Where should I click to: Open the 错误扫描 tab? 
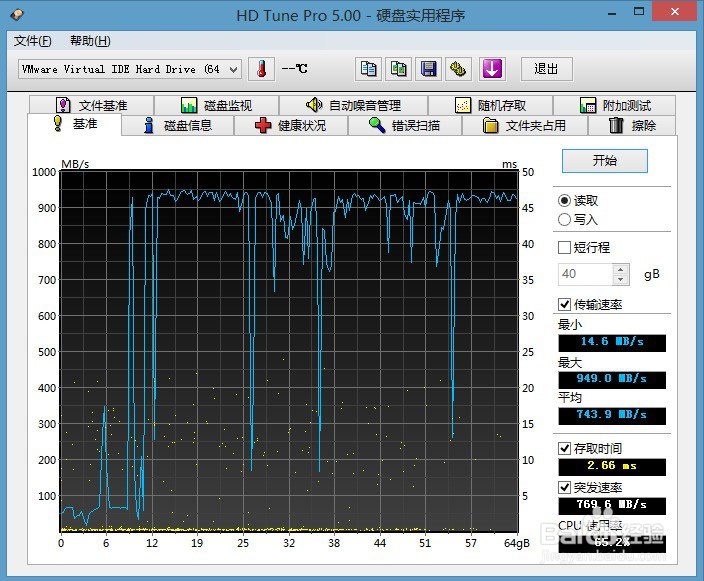tap(405, 125)
